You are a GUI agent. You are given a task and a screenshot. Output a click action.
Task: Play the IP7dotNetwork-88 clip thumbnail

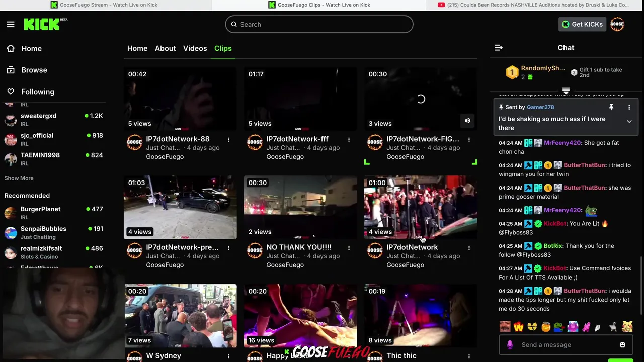[x=180, y=99]
